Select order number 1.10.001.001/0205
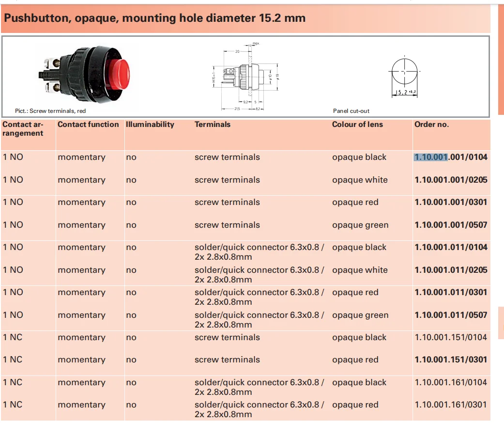Image resolution: width=504 pixels, height=423 pixels. pos(451,180)
